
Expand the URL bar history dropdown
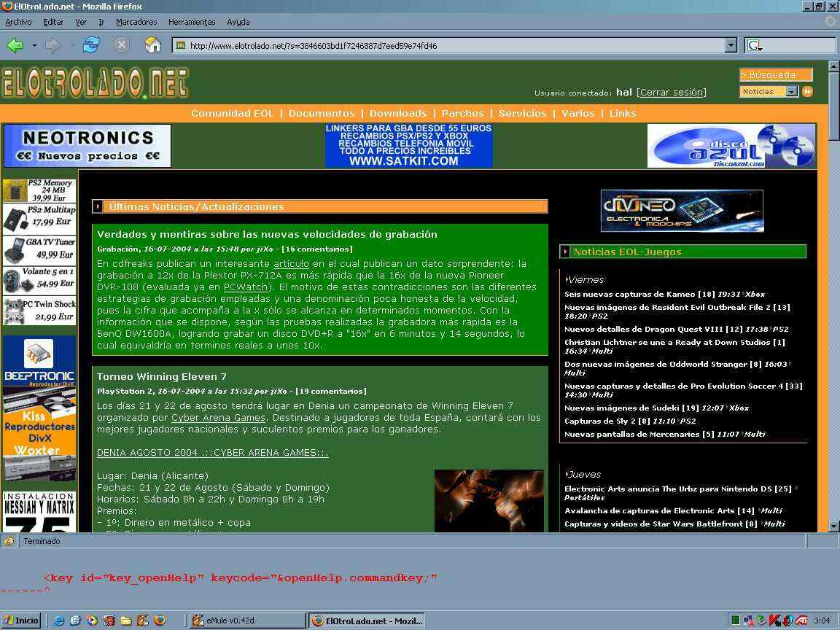[731, 45]
